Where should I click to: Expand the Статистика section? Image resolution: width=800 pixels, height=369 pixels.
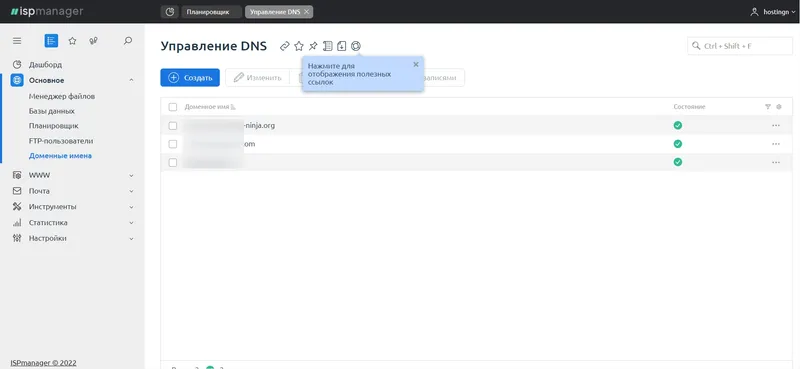(x=131, y=223)
